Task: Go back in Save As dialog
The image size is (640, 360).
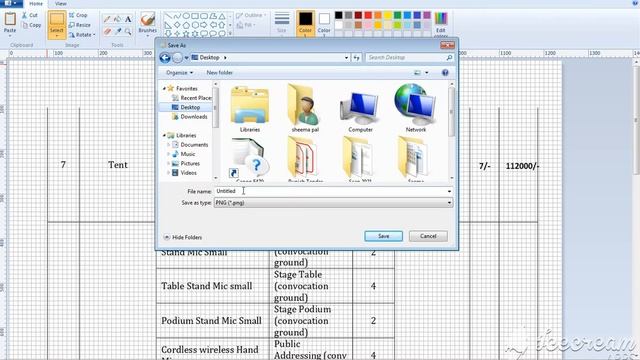Action: point(165,58)
